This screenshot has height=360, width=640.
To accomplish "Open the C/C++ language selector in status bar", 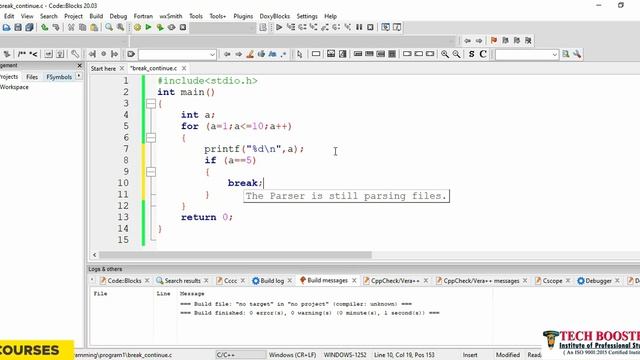I will pyautogui.click(x=240, y=355).
